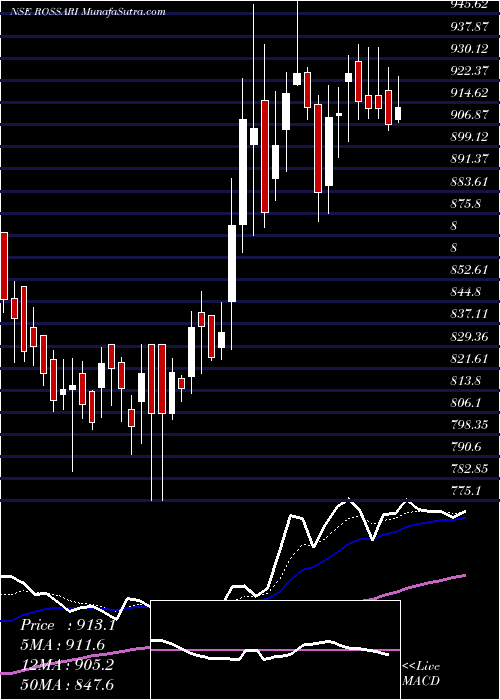
Task: Select the 852.61 price axis label
Action: point(470,270)
